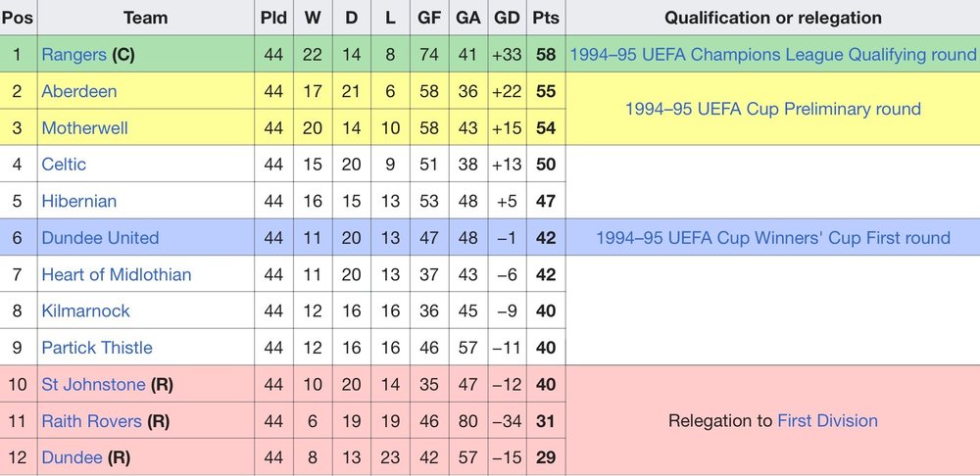This screenshot has width=980, height=476.
Task: Click the GD column header
Action: [507, 18]
